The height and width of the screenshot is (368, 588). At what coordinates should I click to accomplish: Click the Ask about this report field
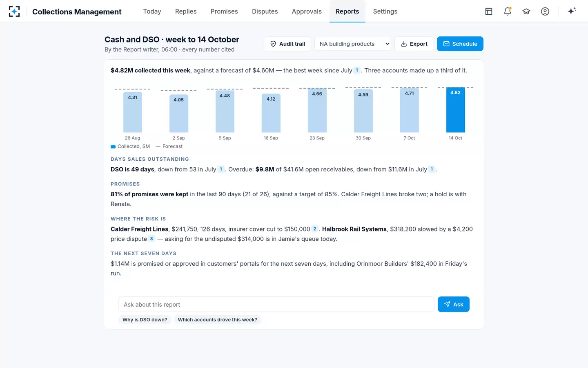[276, 304]
